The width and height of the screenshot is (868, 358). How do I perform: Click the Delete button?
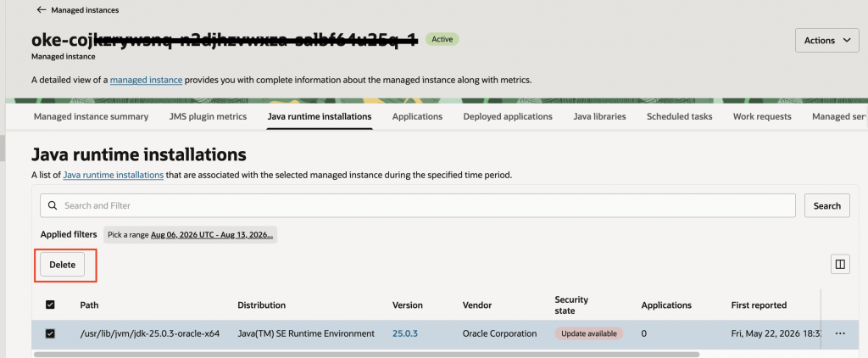click(x=62, y=265)
